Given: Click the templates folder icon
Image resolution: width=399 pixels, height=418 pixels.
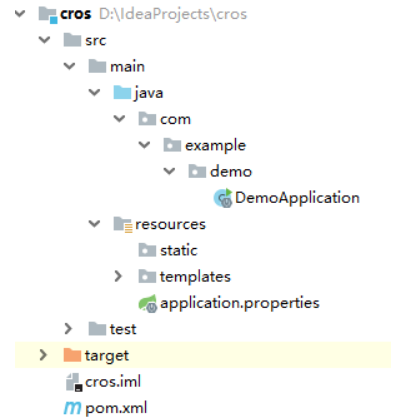Looking at the screenshot, I should point(147,276).
